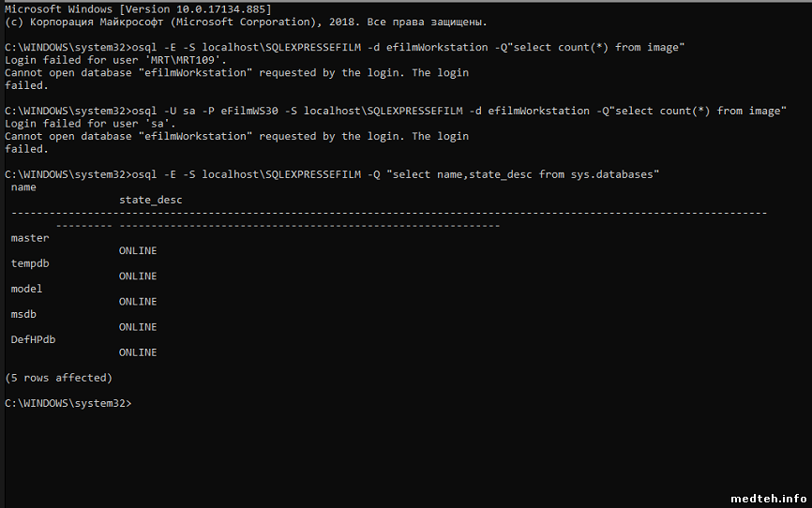Click the 'name' column header
This screenshot has height=508, width=812.
tap(23, 187)
